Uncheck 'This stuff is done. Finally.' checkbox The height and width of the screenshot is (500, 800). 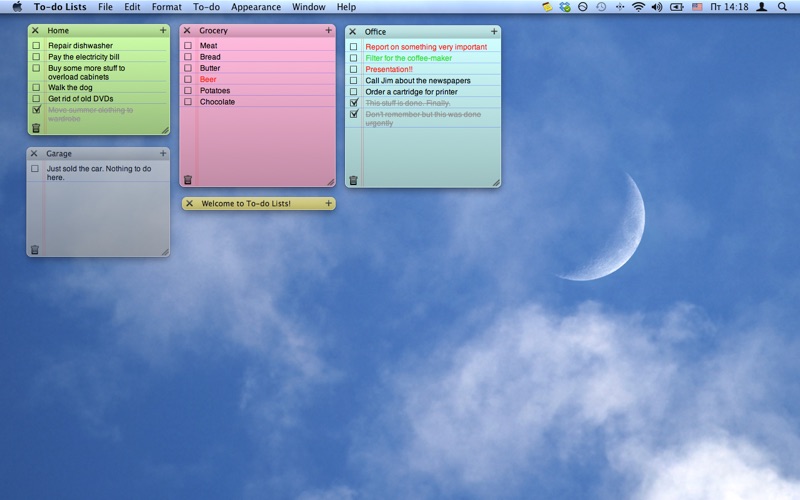click(353, 103)
